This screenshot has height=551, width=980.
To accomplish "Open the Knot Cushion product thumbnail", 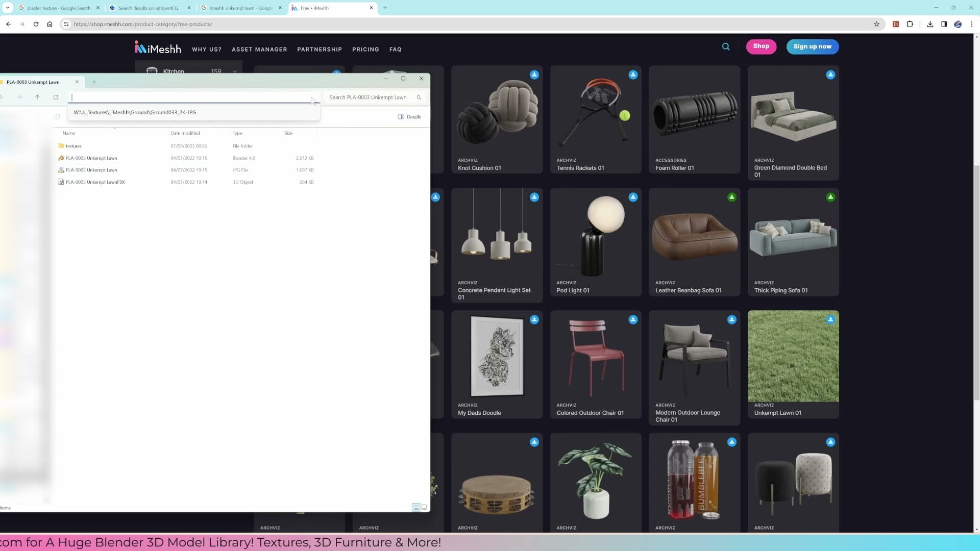I will click(497, 112).
